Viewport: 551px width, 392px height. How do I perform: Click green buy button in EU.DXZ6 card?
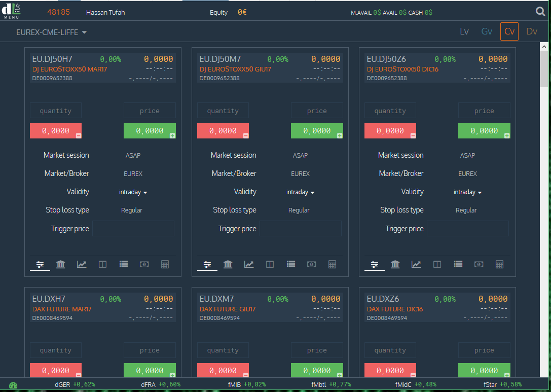pos(484,370)
